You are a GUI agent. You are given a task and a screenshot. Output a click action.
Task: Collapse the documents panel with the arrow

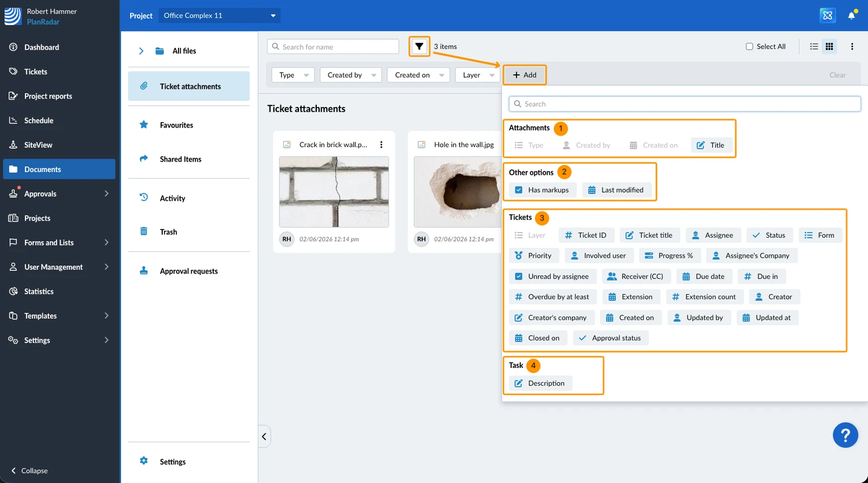[x=264, y=436]
